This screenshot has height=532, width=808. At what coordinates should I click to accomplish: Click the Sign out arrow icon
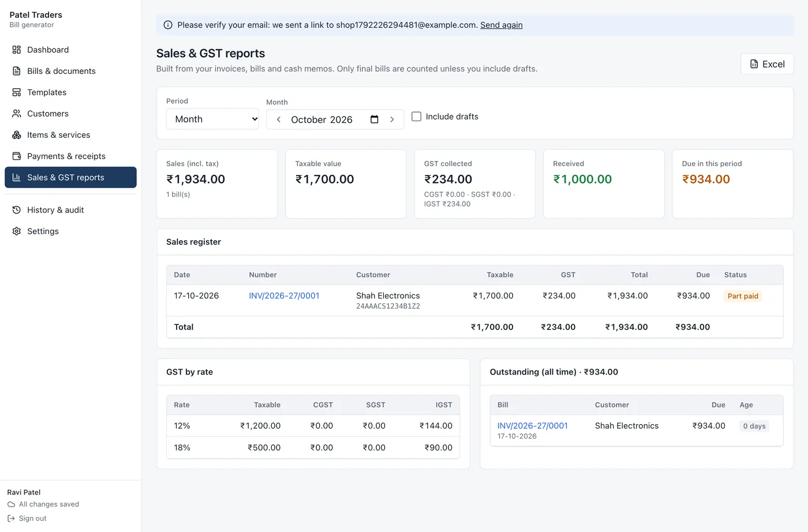click(11, 519)
